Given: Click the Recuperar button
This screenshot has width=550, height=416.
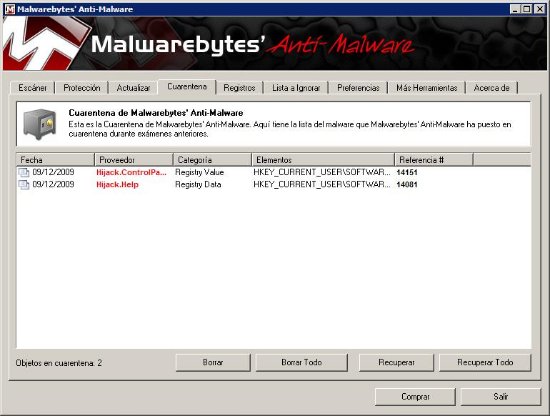Looking at the screenshot, I should pyautogui.click(x=396, y=362).
